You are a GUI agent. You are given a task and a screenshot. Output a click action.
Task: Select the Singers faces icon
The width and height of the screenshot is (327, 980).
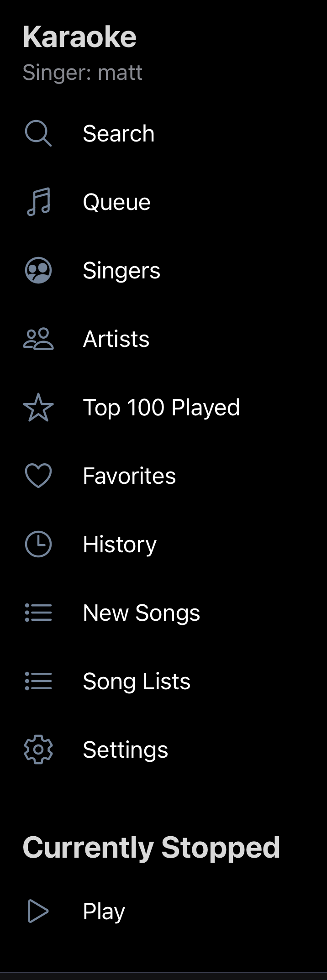pos(38,270)
